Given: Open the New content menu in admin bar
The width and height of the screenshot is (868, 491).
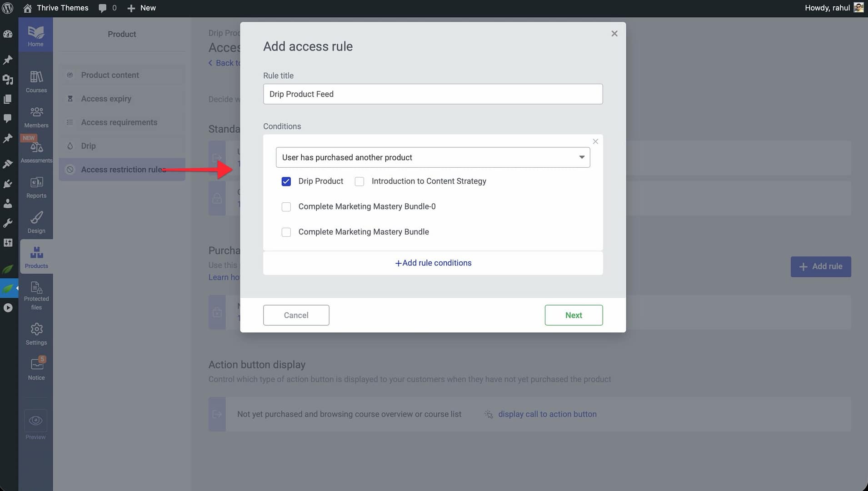Looking at the screenshot, I should pos(141,8).
